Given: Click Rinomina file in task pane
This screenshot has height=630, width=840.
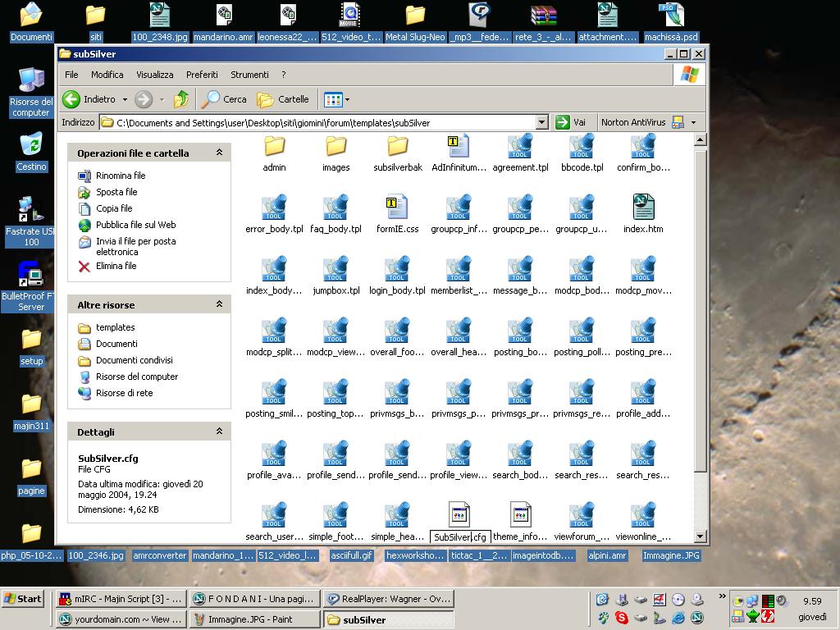Looking at the screenshot, I should click(121, 176).
